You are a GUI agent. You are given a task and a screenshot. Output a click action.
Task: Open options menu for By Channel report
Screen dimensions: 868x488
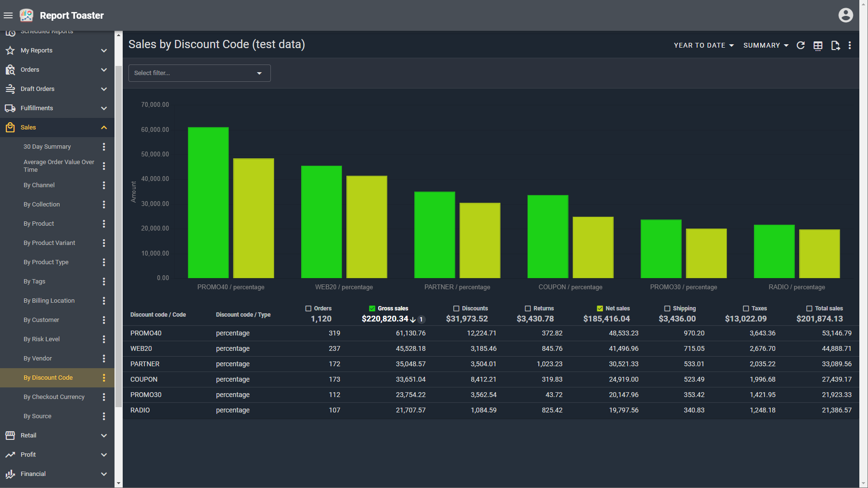[104, 185]
